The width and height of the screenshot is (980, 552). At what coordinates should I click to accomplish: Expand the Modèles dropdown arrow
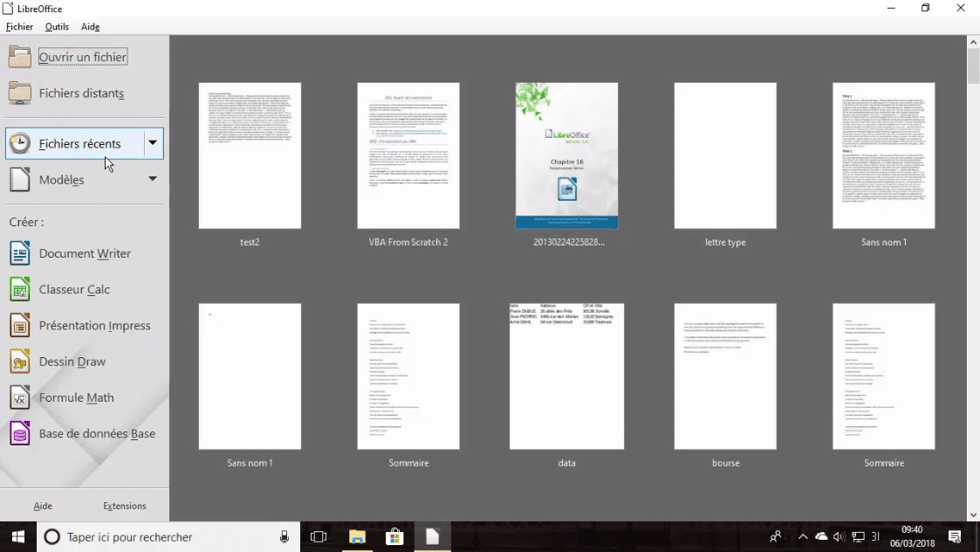[x=153, y=180]
